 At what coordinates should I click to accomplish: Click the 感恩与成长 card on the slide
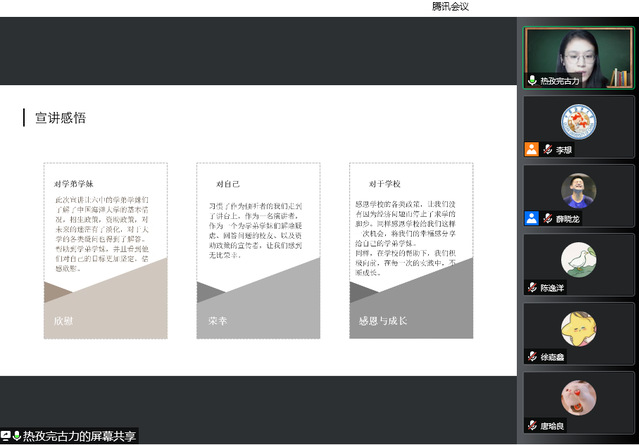(x=411, y=250)
